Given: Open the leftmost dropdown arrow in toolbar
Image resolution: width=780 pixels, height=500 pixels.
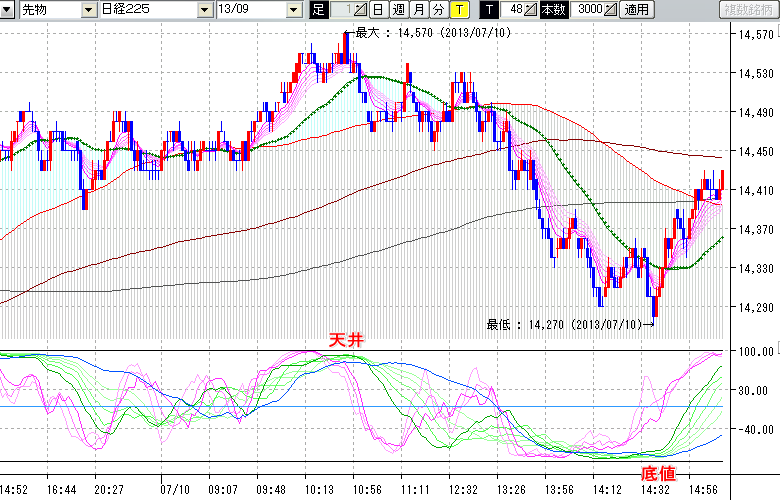Looking at the screenshot, I should tap(8, 10).
